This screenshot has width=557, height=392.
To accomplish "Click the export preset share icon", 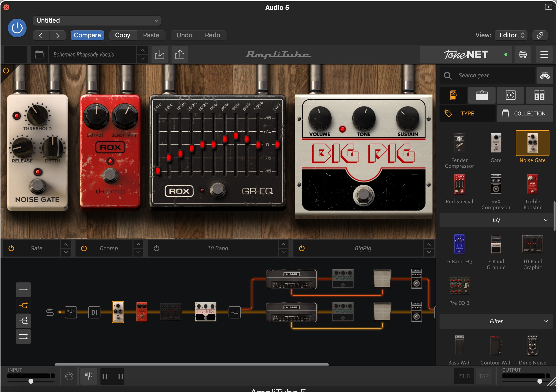I will click(x=180, y=55).
